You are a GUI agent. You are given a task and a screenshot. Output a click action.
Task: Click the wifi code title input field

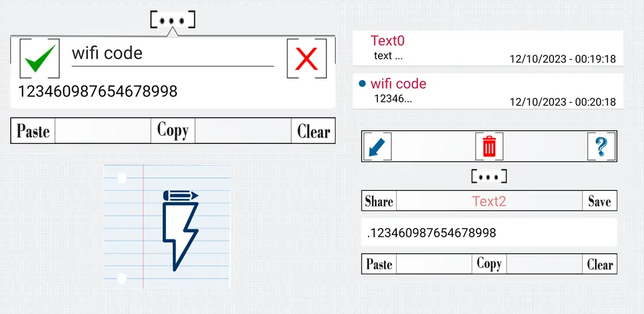coord(173,54)
